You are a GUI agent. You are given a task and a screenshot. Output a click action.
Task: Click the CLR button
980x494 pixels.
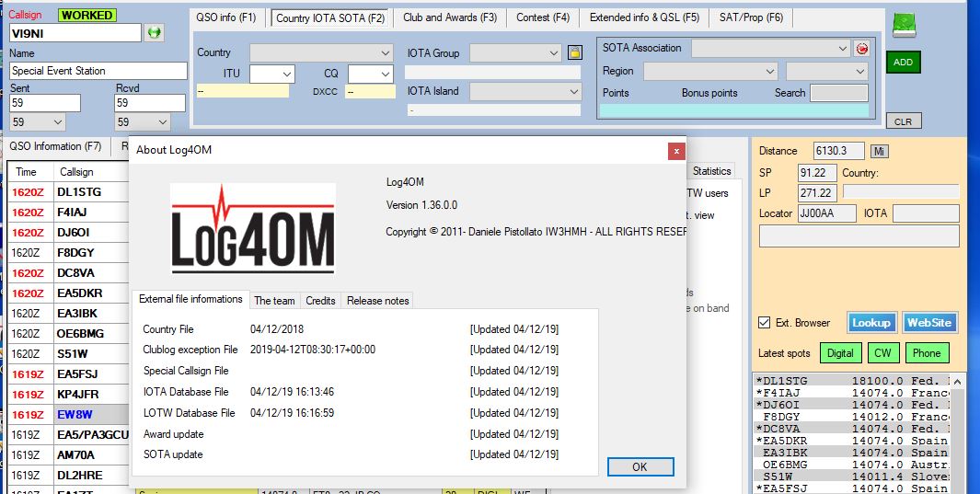[x=903, y=121]
